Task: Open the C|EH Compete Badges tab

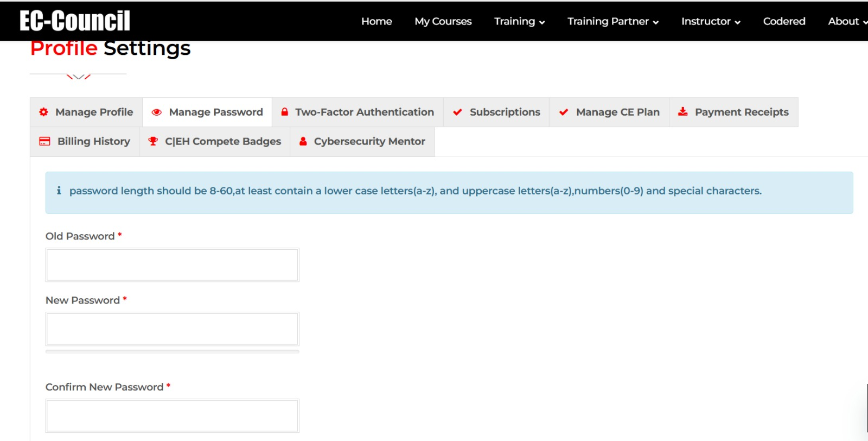Action: (x=215, y=142)
